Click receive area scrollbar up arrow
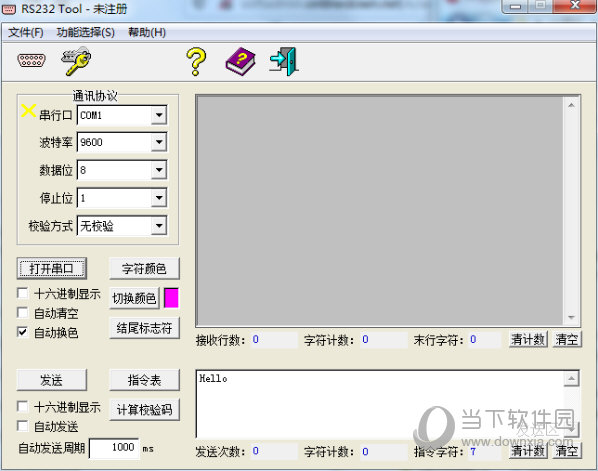Viewport: 598px width, 471px height. (x=571, y=105)
